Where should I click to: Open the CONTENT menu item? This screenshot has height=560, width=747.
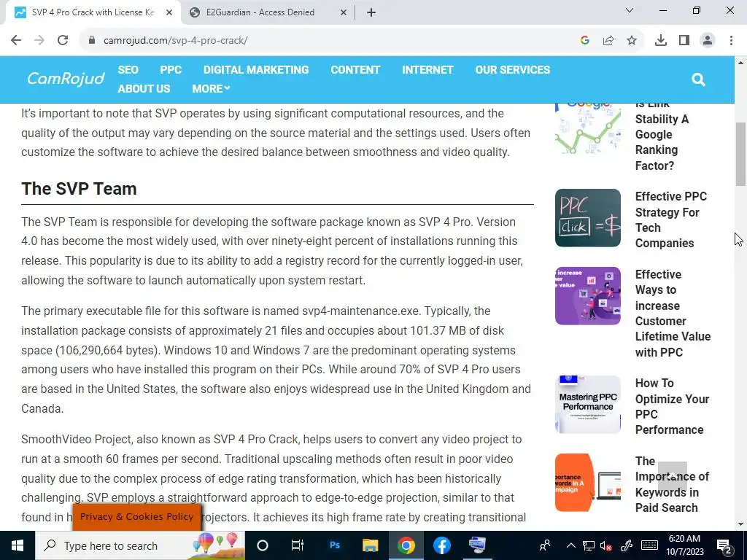tap(355, 69)
